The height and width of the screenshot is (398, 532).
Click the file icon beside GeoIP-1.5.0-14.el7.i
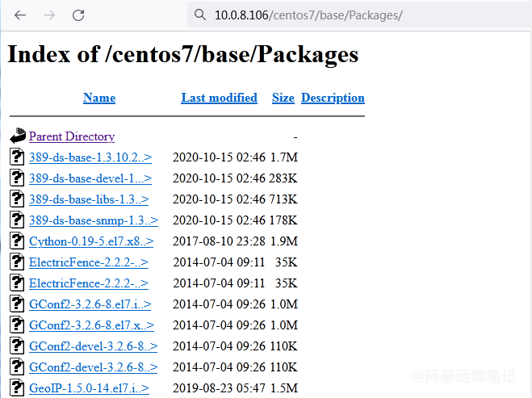coord(17,388)
